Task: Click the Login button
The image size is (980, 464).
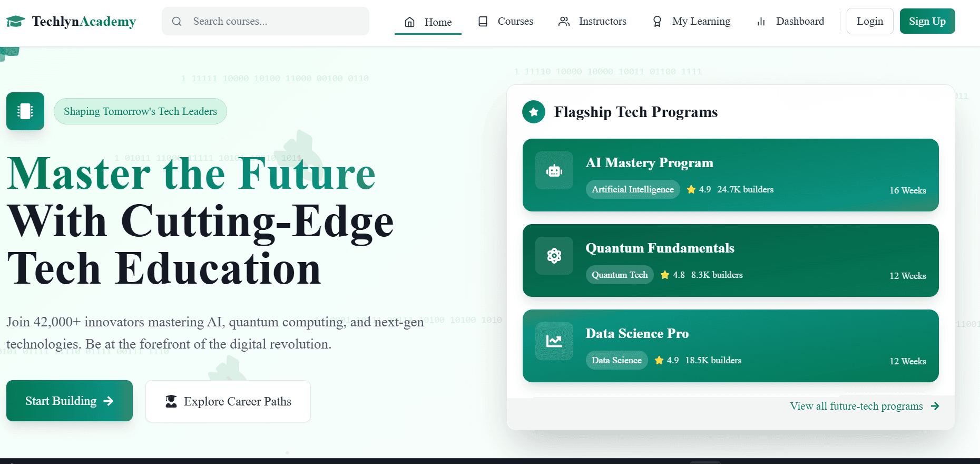Action: [x=870, y=21]
